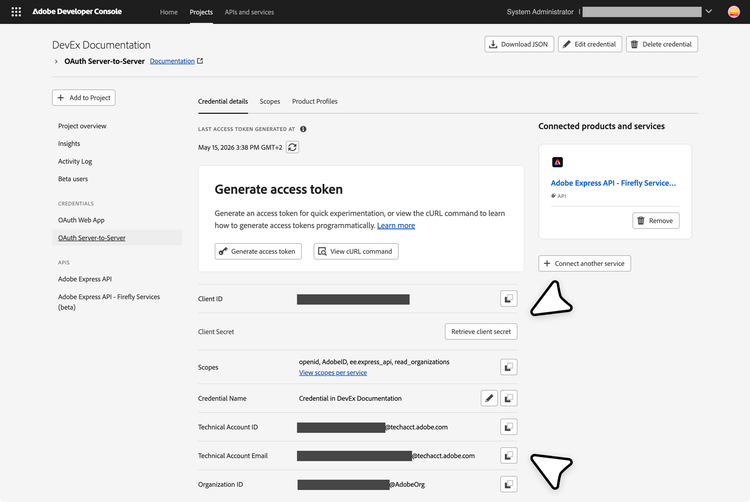Image resolution: width=750 pixels, height=502 pixels.
Task: Go to APIs and services menu
Action: pyautogui.click(x=249, y=12)
